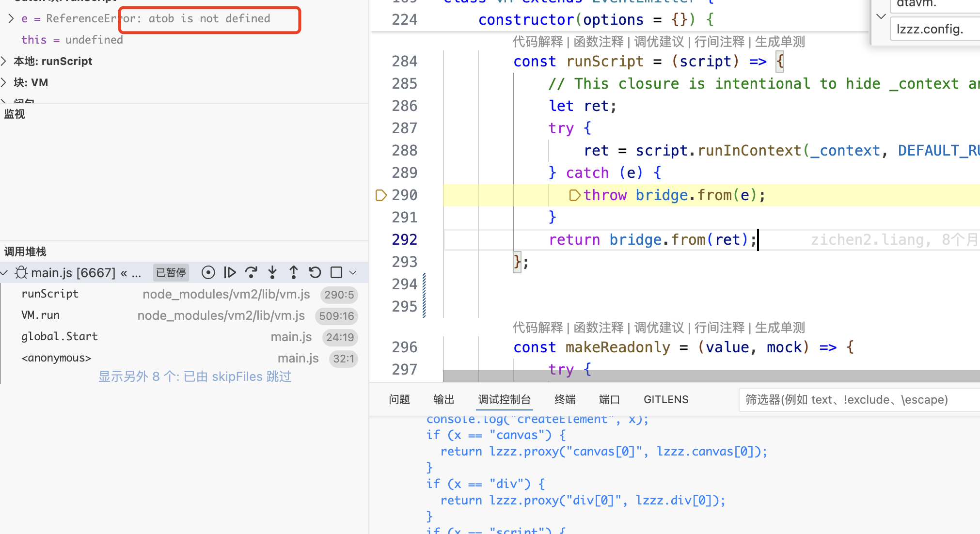Click 代码解释 code lens above line 284

pyautogui.click(x=537, y=42)
